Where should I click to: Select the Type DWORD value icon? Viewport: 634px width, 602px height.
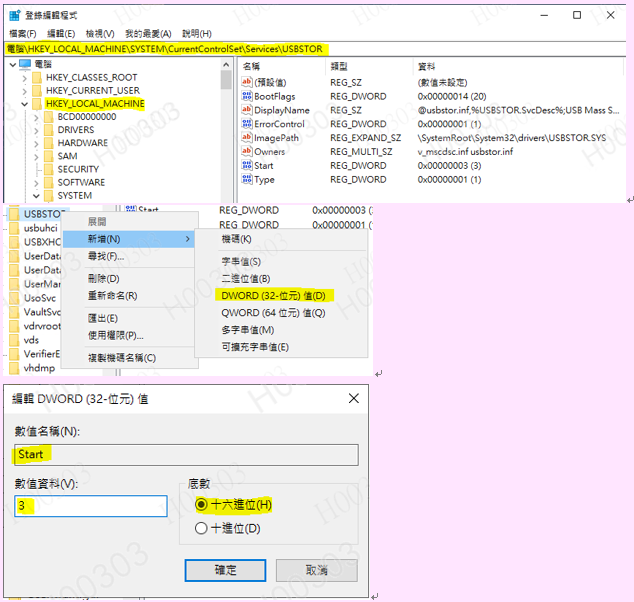coord(247,179)
